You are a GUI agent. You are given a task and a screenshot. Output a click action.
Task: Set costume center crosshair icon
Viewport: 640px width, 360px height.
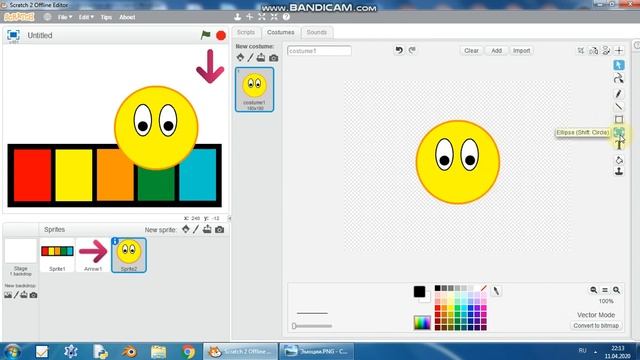pos(619,51)
